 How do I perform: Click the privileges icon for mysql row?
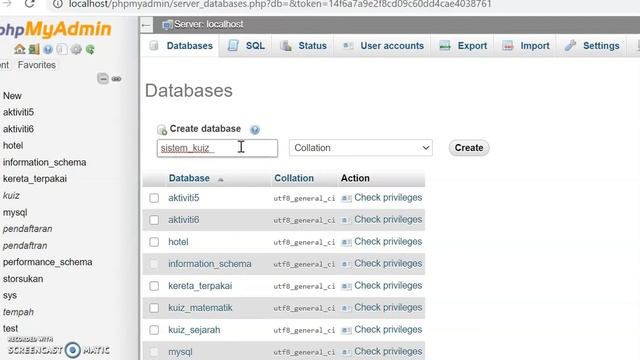click(346, 352)
